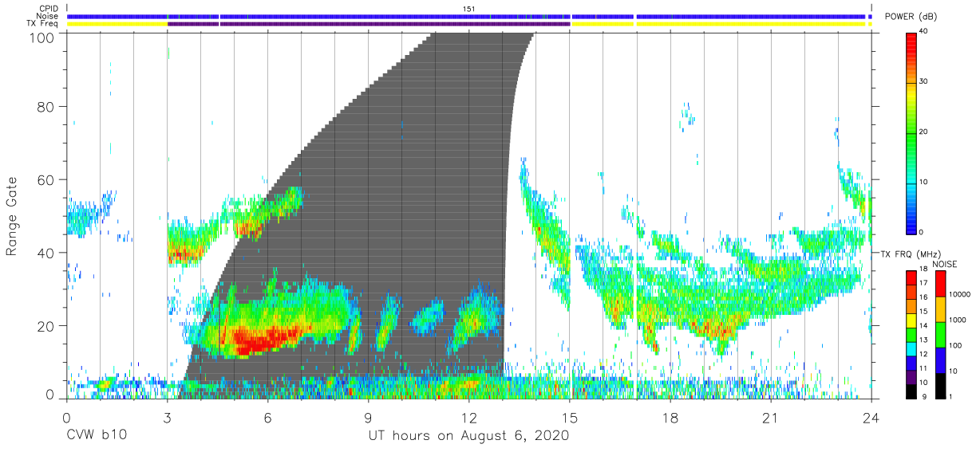Select the "NOISE" legend title
Image resolution: width=980 pixels, height=452 pixels.
pos(944,264)
